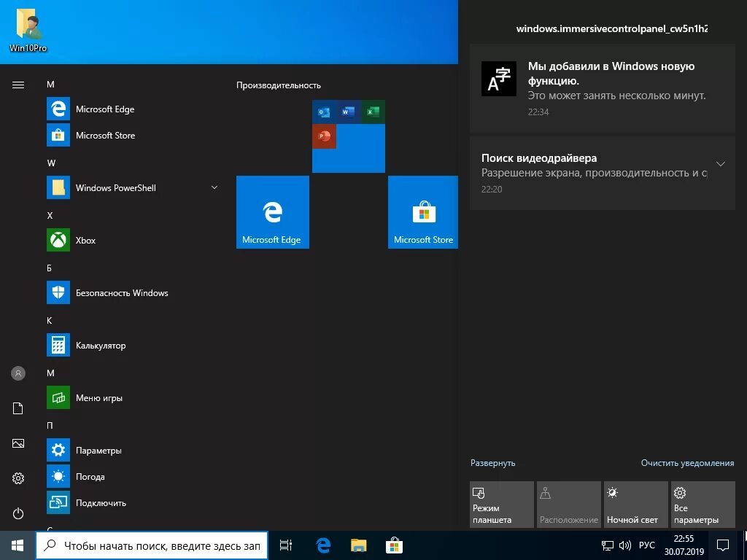Screen dimensions: 747x560
Task: Click Очистить уведомления link
Action: (687, 463)
